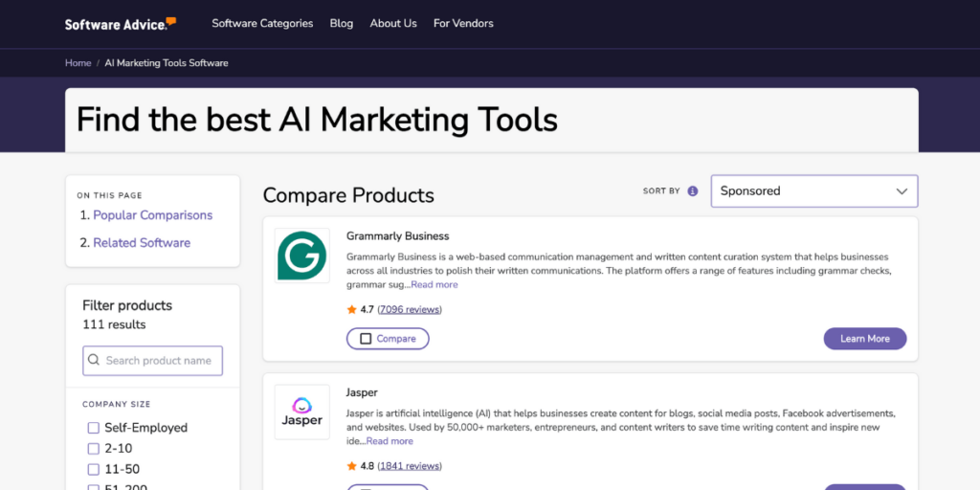This screenshot has height=490, width=980.
Task: Click the Sort By info icon
Action: point(693,191)
